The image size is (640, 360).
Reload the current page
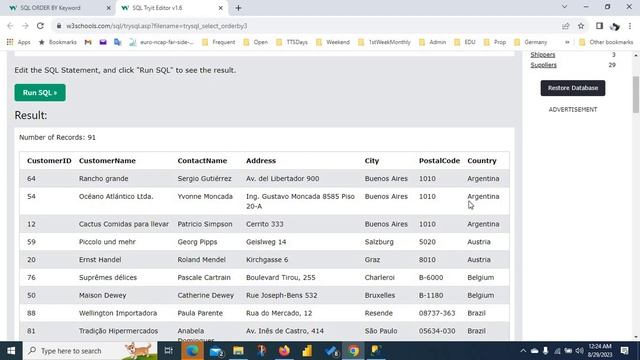click(40, 26)
